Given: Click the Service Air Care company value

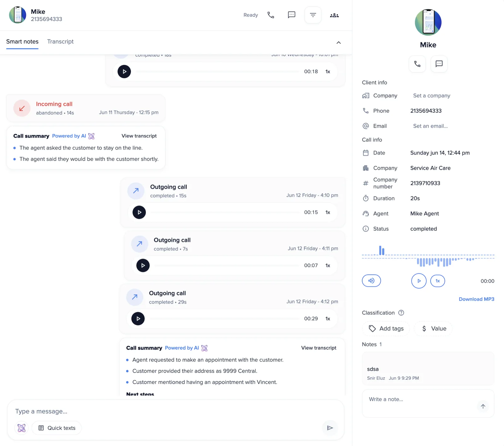Looking at the screenshot, I should (x=430, y=168).
